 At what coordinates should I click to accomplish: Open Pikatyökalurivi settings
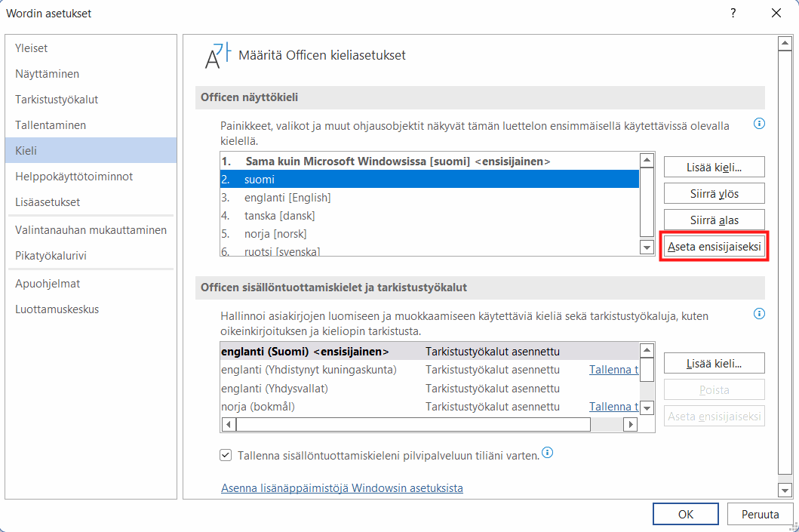pos(91,255)
